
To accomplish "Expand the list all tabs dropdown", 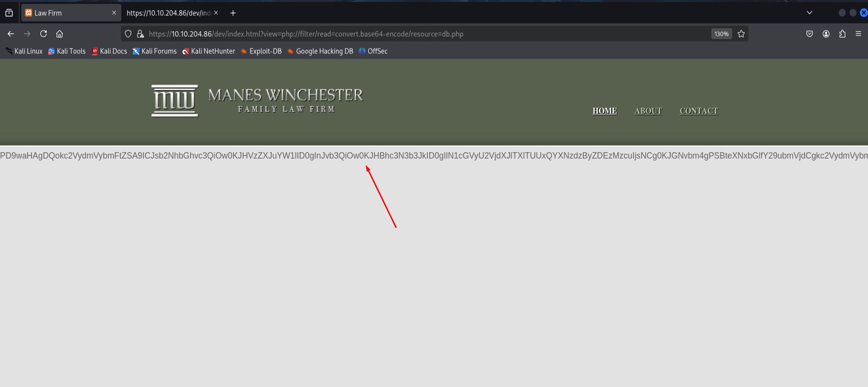I will coord(810,13).
